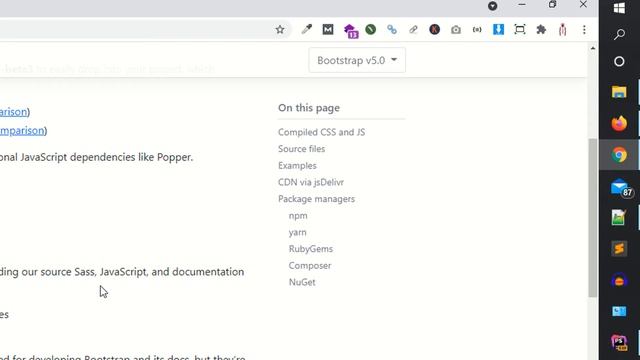Select the npm sub-link
The image size is (640, 360).
298,216
